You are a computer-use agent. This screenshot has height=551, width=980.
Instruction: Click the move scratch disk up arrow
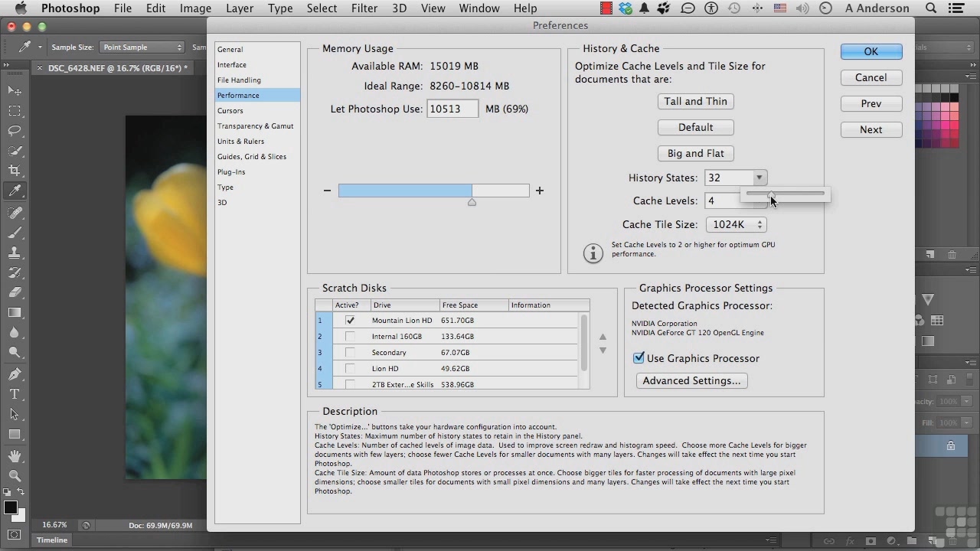click(x=603, y=337)
